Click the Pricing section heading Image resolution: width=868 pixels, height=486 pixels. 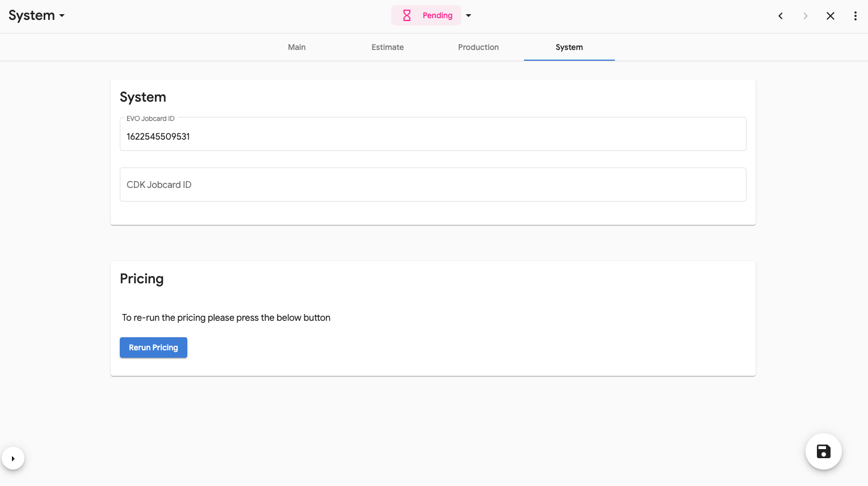point(142,279)
